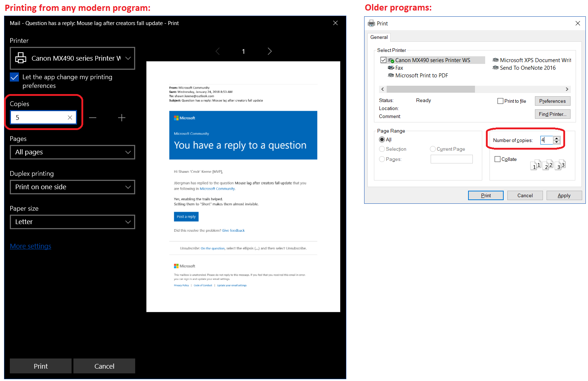Go to next preview page arrow

(269, 51)
